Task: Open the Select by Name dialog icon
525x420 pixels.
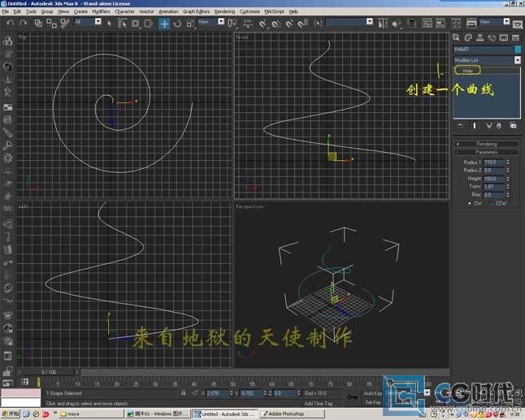Action: (122, 24)
